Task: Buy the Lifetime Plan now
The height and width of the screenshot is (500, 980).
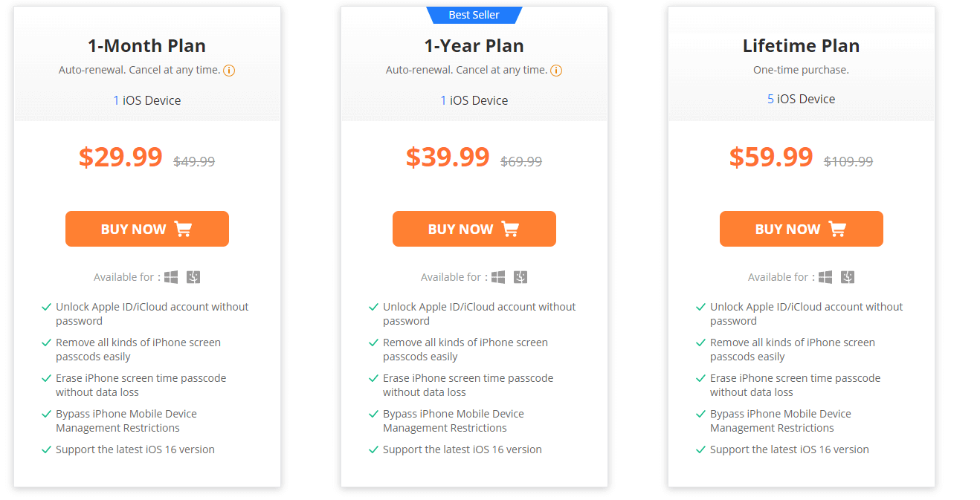Action: click(802, 229)
